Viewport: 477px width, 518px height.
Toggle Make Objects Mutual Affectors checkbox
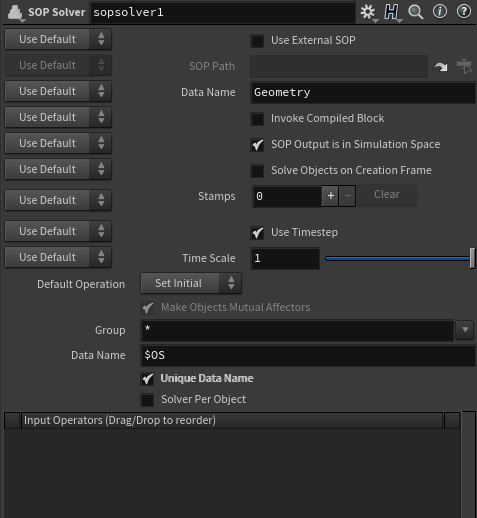point(147,308)
